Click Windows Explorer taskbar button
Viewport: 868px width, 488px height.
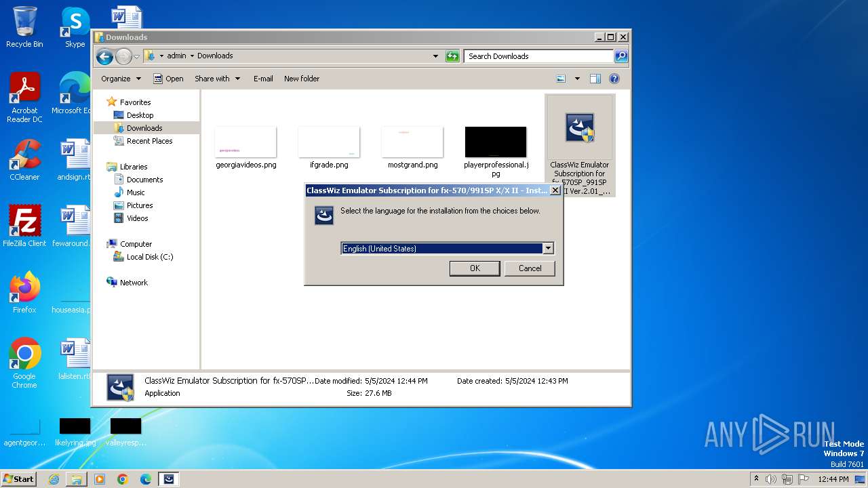tap(77, 479)
